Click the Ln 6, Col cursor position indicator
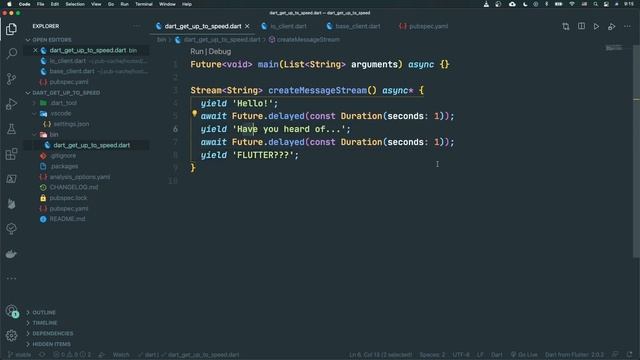This screenshot has height=360, width=640. [x=380, y=355]
